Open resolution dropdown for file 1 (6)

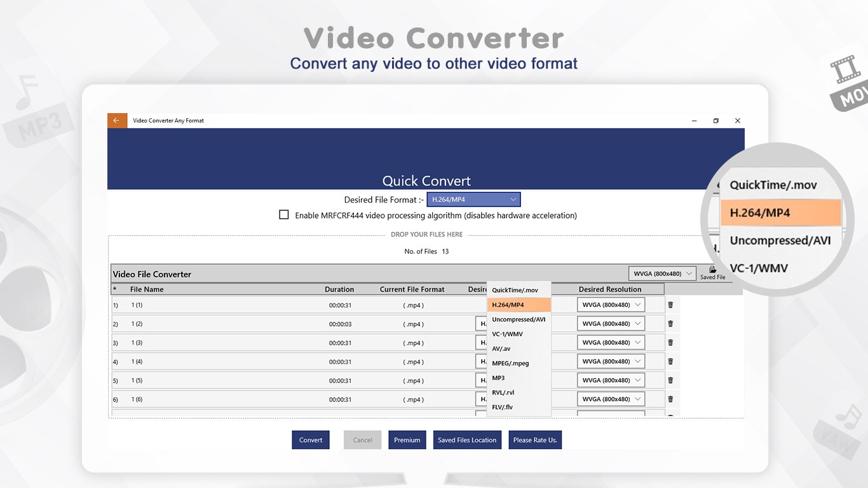pyautogui.click(x=611, y=399)
